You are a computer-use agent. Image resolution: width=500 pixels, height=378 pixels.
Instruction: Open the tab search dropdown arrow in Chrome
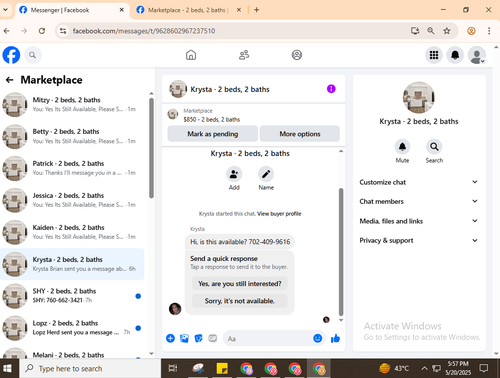coord(6,10)
